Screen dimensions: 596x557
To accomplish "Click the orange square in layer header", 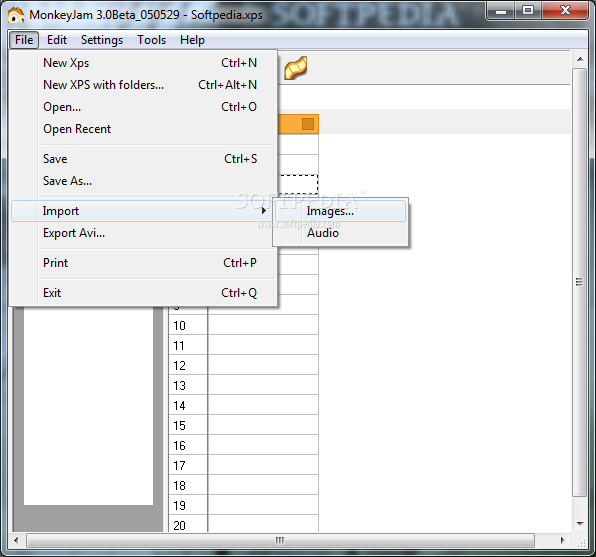I will (x=308, y=124).
